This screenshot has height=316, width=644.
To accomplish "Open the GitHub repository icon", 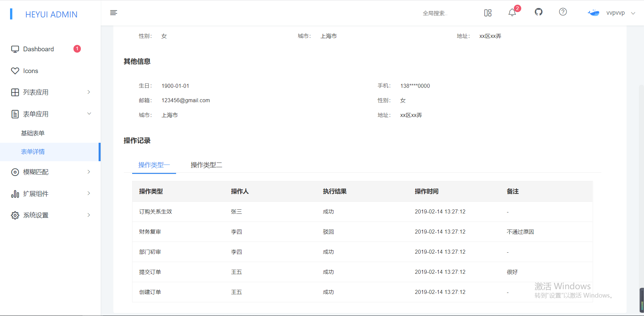I will tap(539, 12).
